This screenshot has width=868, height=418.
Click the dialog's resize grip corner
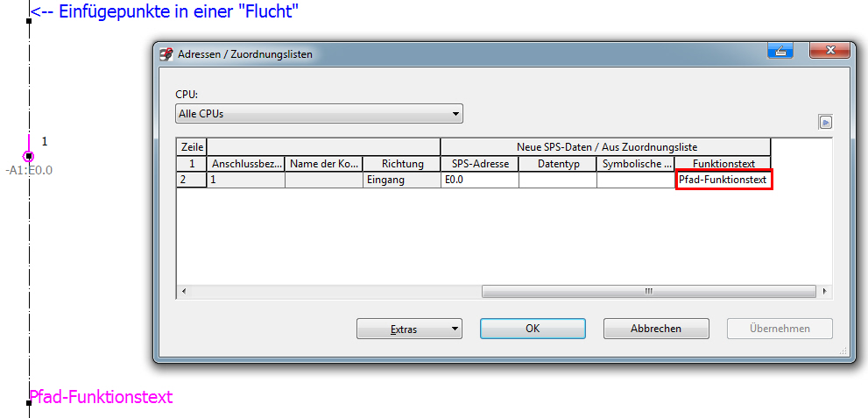pyautogui.click(x=843, y=351)
